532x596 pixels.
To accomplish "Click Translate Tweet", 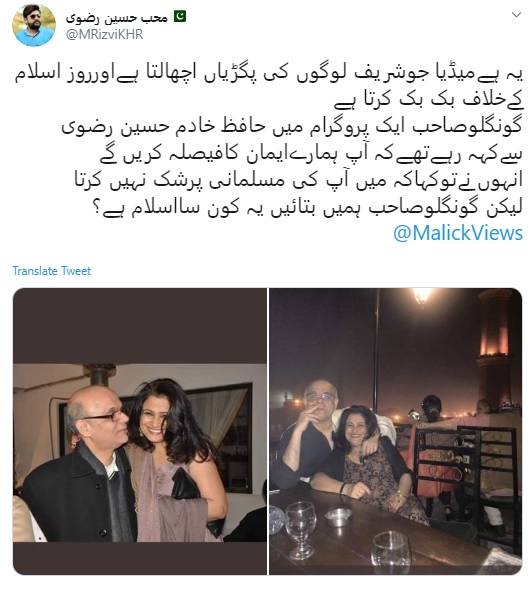I will [52, 271].
